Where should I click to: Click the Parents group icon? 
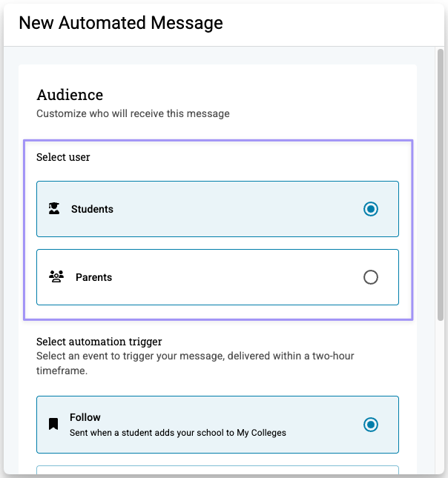point(56,277)
